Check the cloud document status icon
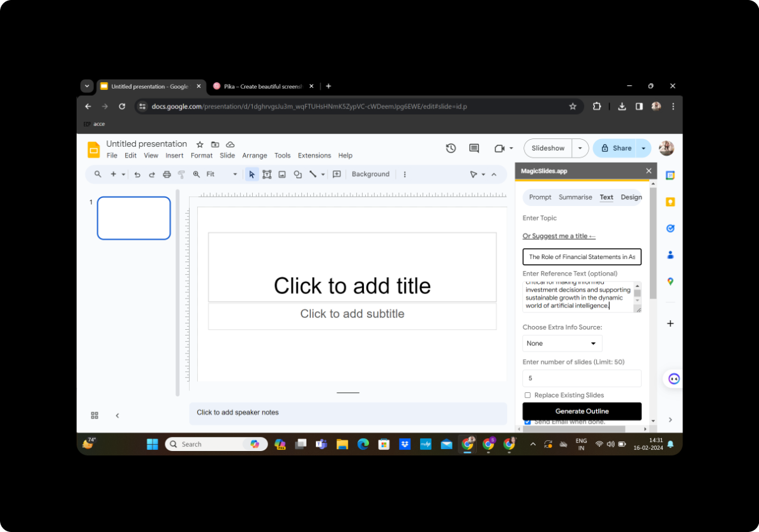759x532 pixels. click(230, 144)
